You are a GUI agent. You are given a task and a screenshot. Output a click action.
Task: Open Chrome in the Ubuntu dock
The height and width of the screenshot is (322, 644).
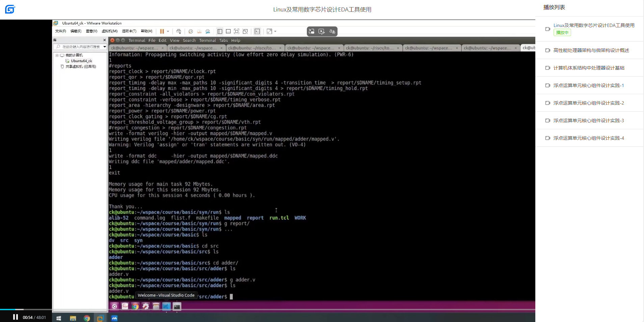coord(135,306)
